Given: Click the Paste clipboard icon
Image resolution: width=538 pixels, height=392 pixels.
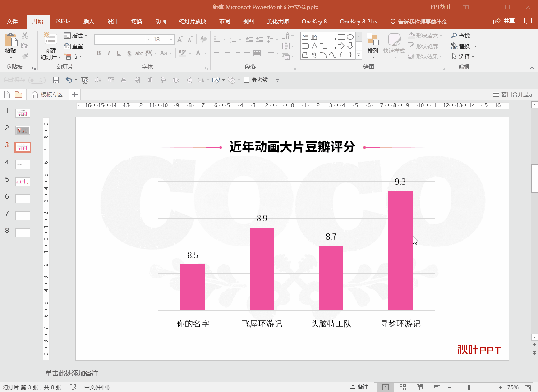Looking at the screenshot, I should pos(10,40).
